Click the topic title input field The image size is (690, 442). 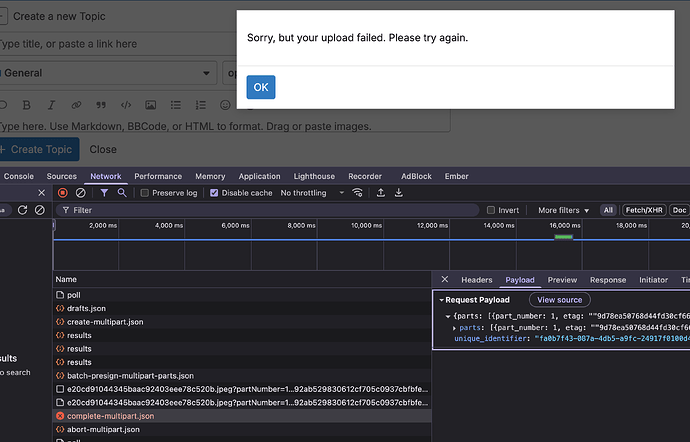(118, 44)
